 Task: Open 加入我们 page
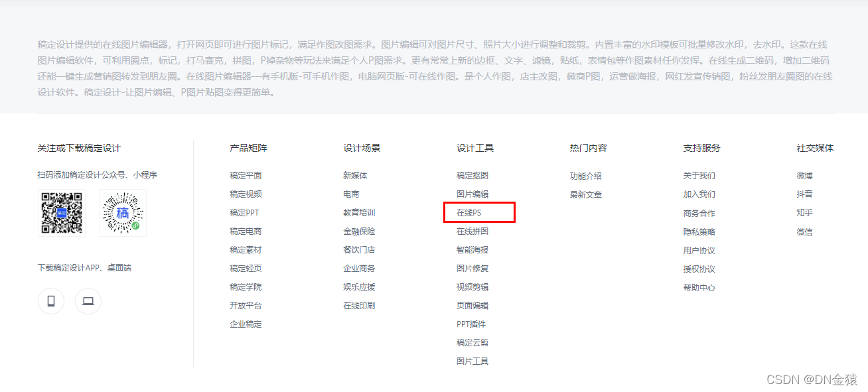pos(699,195)
